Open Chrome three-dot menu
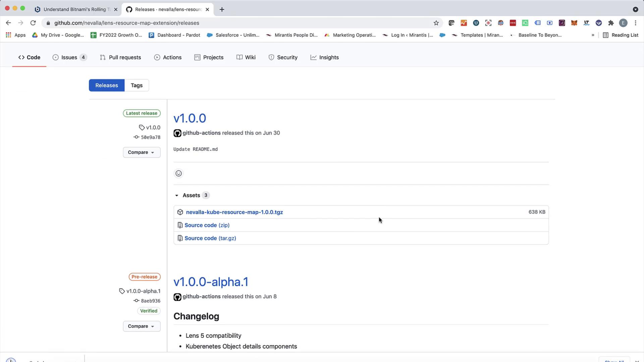Viewport: 644px width, 362px height. click(635, 23)
